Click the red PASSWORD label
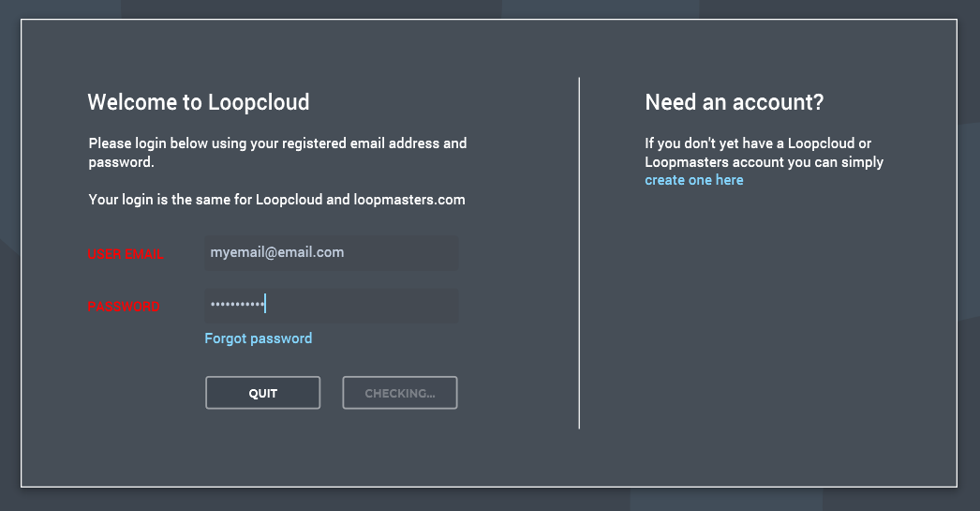 [124, 307]
